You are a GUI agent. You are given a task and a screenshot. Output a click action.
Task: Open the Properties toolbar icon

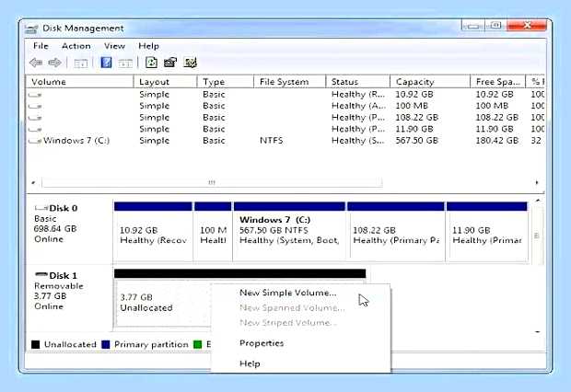(170, 63)
